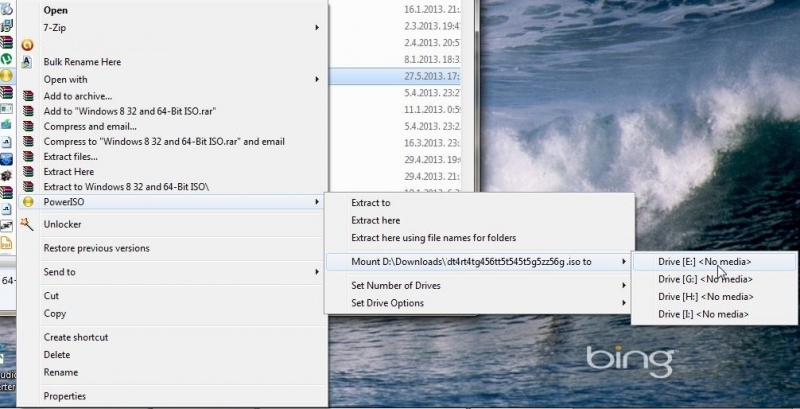Choose Drive [I:] <No media> entry
Image resolution: width=800 pixels, height=409 pixels.
704,314
